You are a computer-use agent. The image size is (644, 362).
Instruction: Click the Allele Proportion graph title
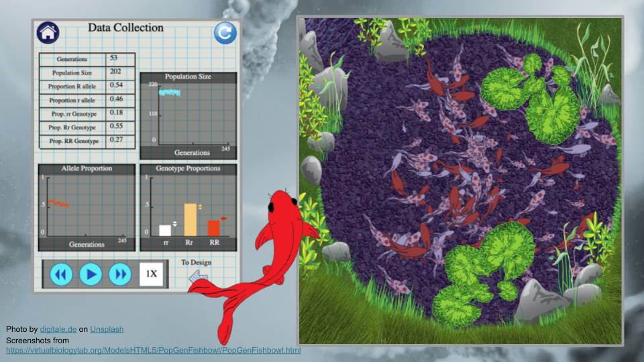coord(87,168)
